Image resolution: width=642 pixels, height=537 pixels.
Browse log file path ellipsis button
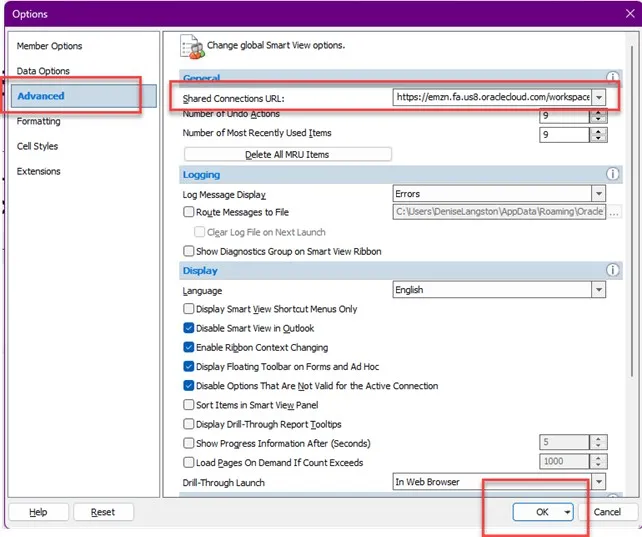coord(614,212)
